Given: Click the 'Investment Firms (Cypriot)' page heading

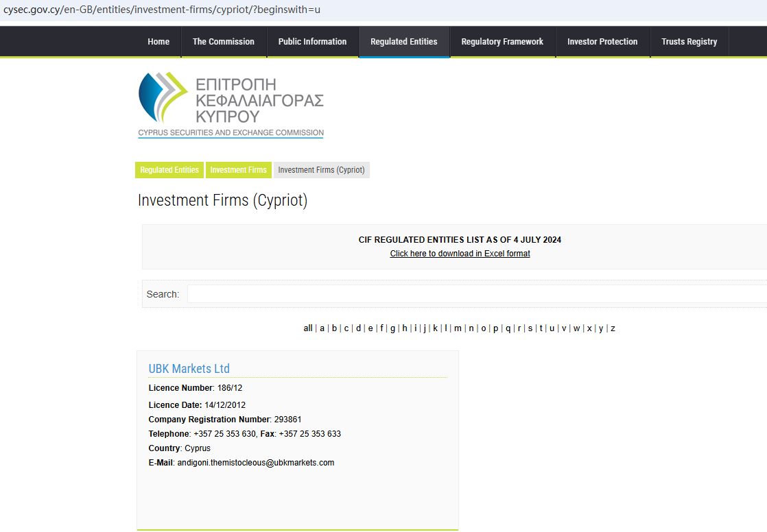Looking at the screenshot, I should click(222, 200).
